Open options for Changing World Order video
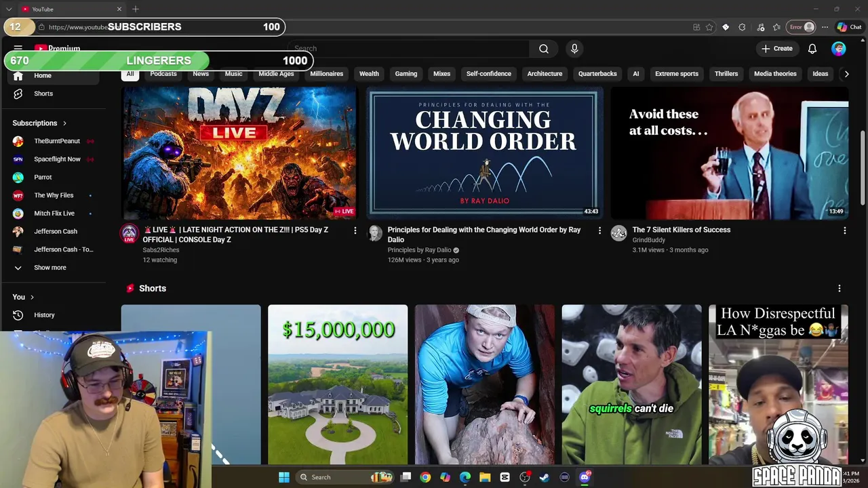 pyautogui.click(x=599, y=230)
